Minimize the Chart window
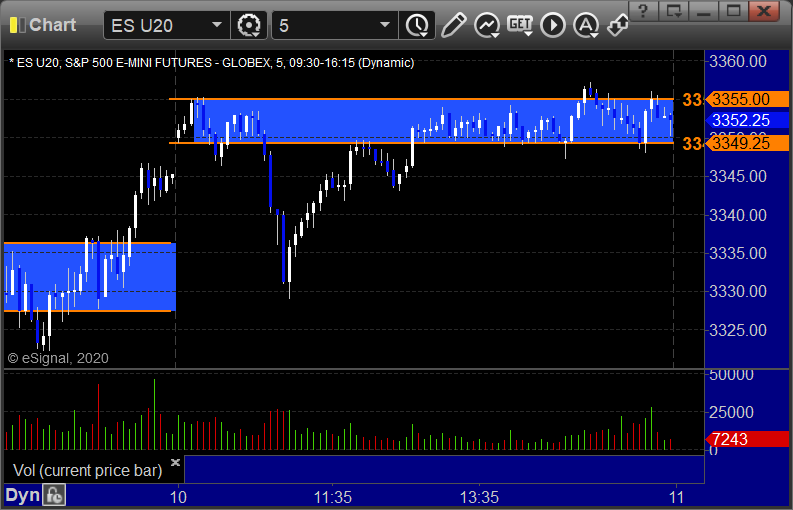 (704, 11)
